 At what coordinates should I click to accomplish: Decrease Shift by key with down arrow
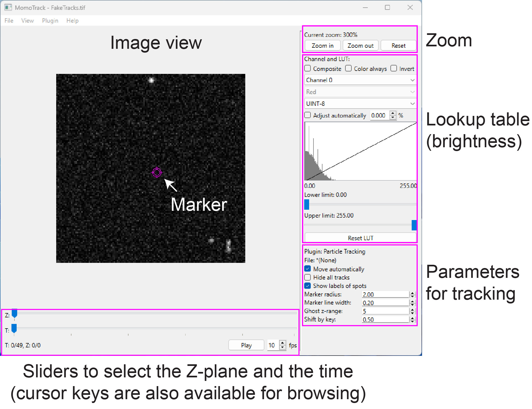pyautogui.click(x=412, y=321)
